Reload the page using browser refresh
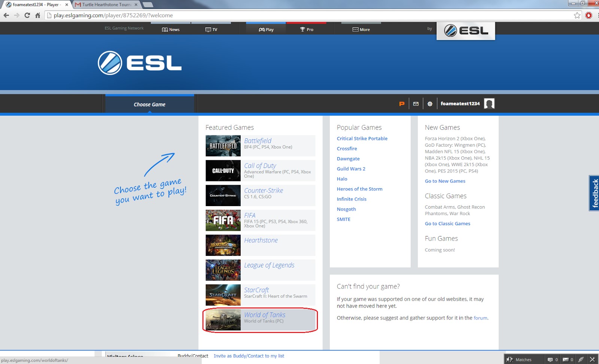This screenshot has height=364, width=599. (27, 15)
